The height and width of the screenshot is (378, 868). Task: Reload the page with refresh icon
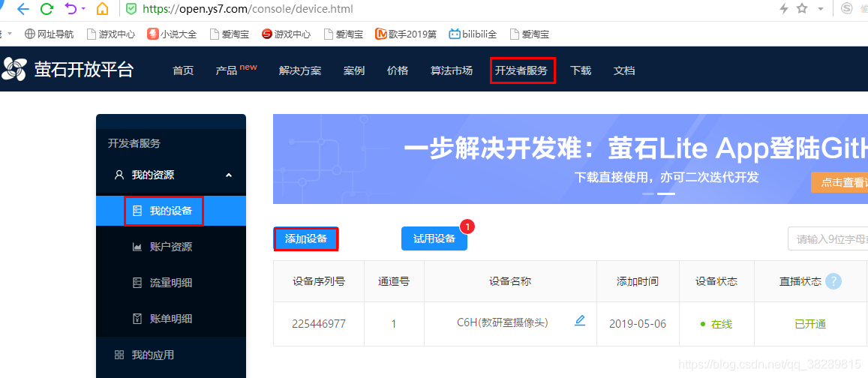tap(47, 9)
